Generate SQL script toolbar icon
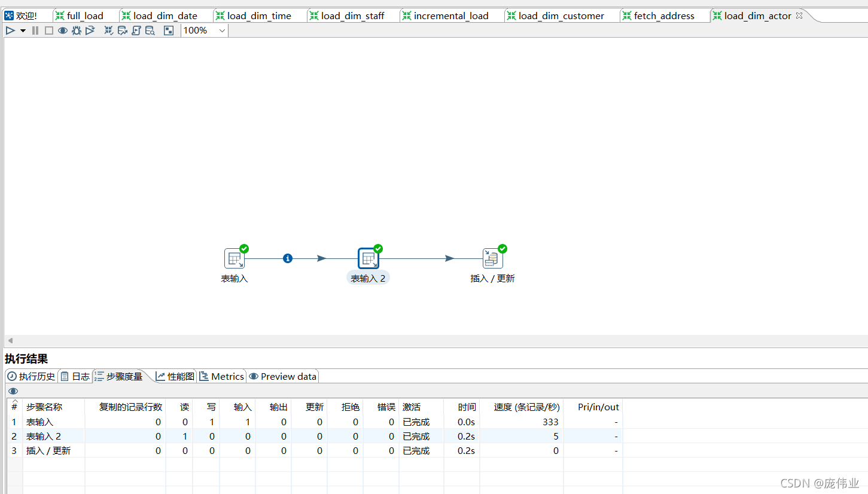The height and width of the screenshot is (494, 868). pyautogui.click(x=136, y=31)
